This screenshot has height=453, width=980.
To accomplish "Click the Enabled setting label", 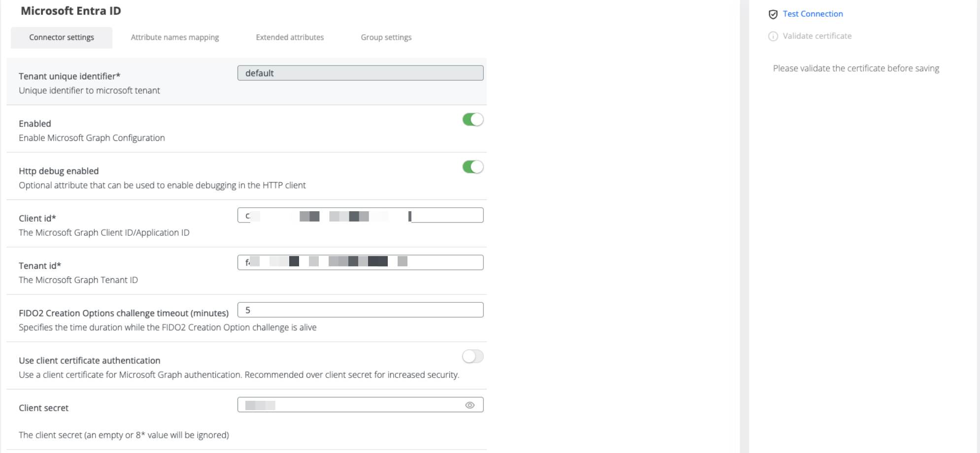I will [35, 124].
